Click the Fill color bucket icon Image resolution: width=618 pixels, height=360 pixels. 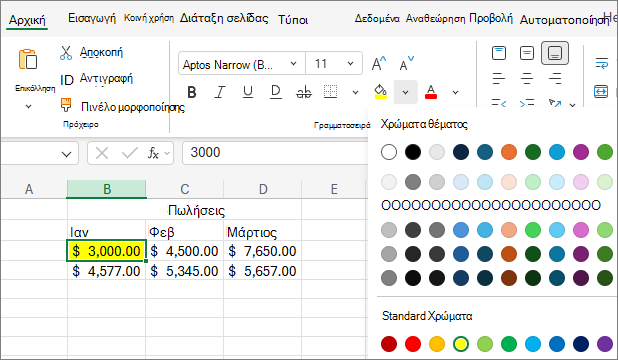pos(380,91)
